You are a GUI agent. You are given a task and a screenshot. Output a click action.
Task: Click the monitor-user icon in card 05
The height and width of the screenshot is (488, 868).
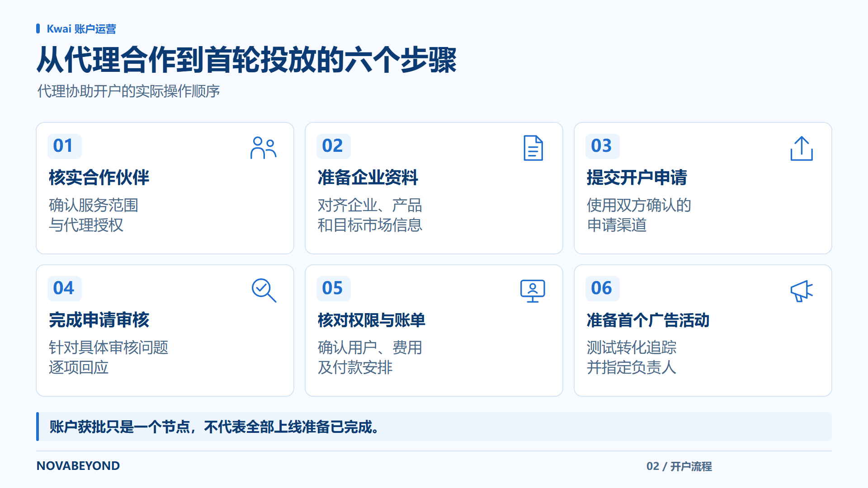tap(533, 291)
